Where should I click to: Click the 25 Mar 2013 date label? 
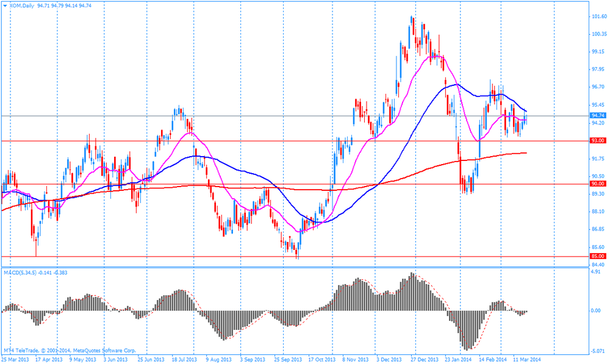click(x=15, y=359)
